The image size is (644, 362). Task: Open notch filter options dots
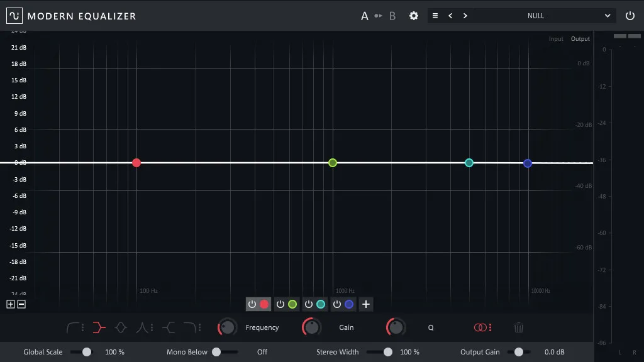(x=152, y=327)
